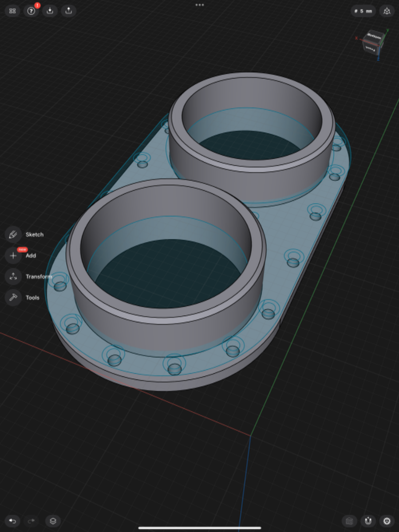Tap the Transform label
399x532 pixels.
tap(39, 277)
